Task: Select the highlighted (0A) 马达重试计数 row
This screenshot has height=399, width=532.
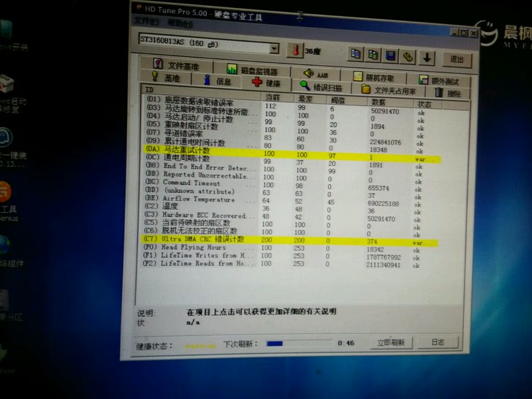Action: [292, 154]
